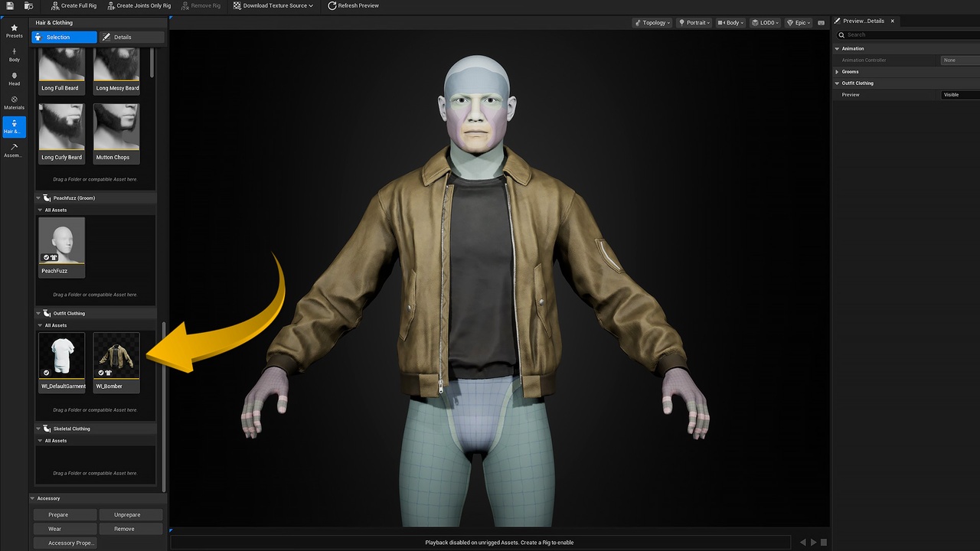
Task: Choose the Mutton Chops asset
Action: click(116, 133)
